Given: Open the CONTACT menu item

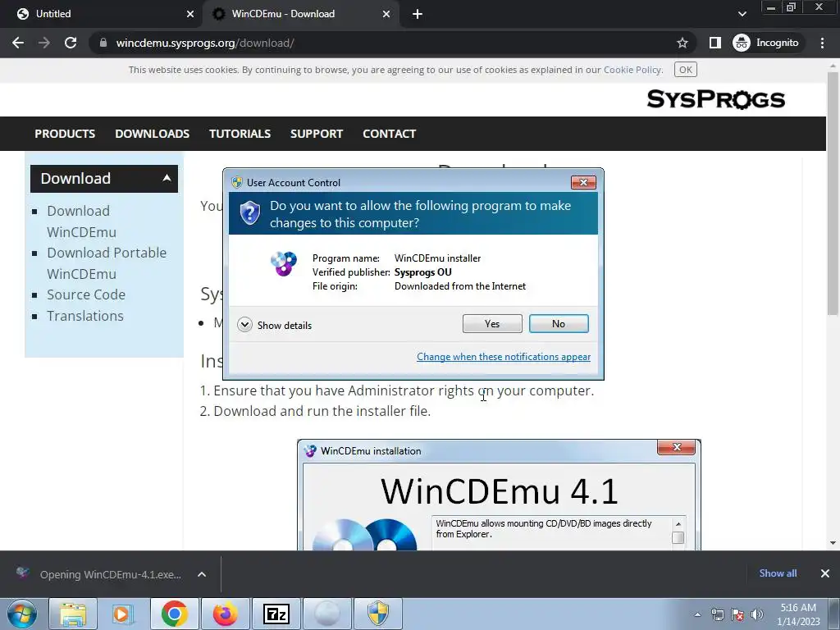Looking at the screenshot, I should [x=390, y=134].
